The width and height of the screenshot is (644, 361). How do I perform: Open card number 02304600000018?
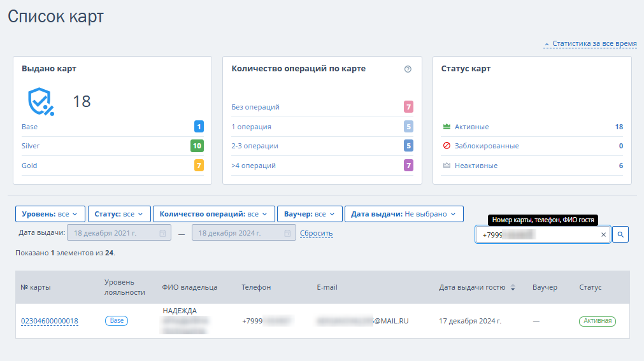coord(49,321)
